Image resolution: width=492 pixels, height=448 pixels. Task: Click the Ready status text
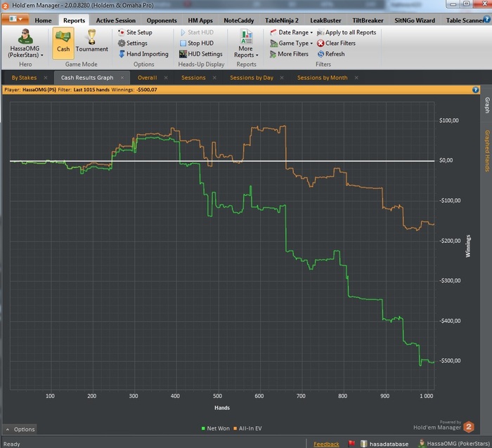(12, 444)
